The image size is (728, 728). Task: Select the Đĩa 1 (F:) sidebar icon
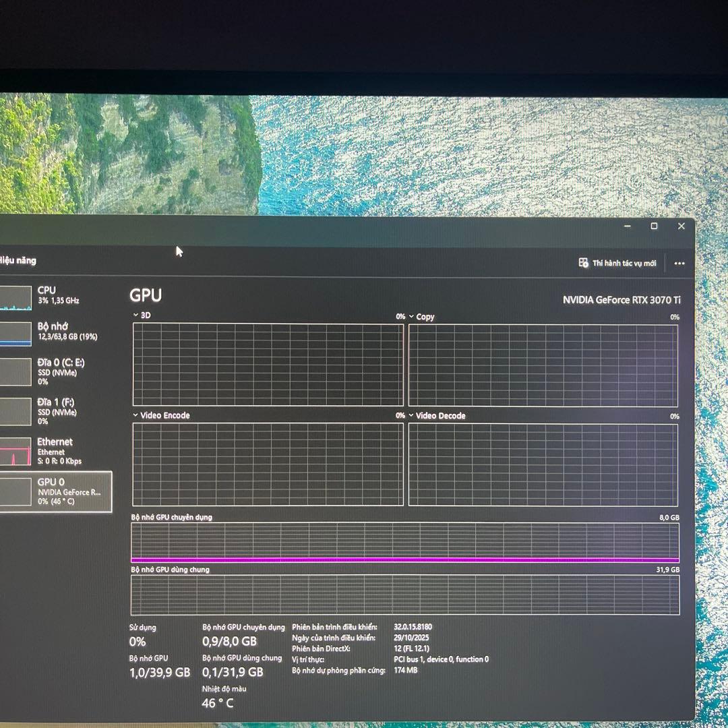coord(15,412)
